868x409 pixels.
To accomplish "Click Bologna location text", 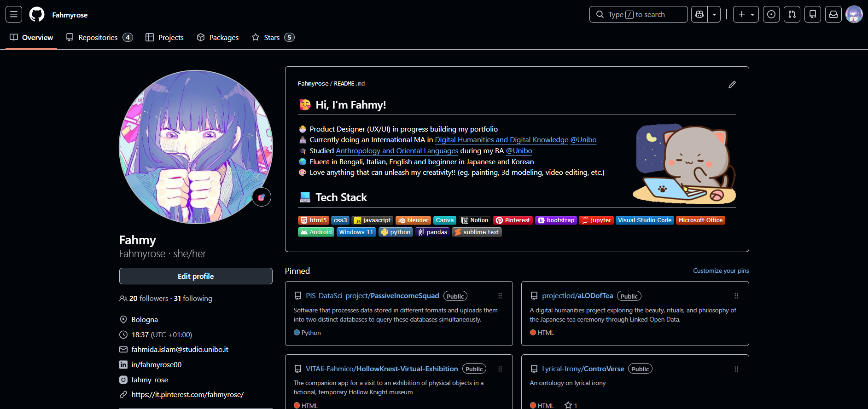I will click(145, 319).
